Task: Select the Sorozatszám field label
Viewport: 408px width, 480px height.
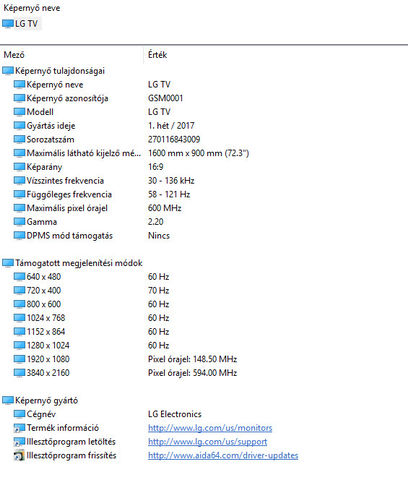Action: [x=50, y=139]
